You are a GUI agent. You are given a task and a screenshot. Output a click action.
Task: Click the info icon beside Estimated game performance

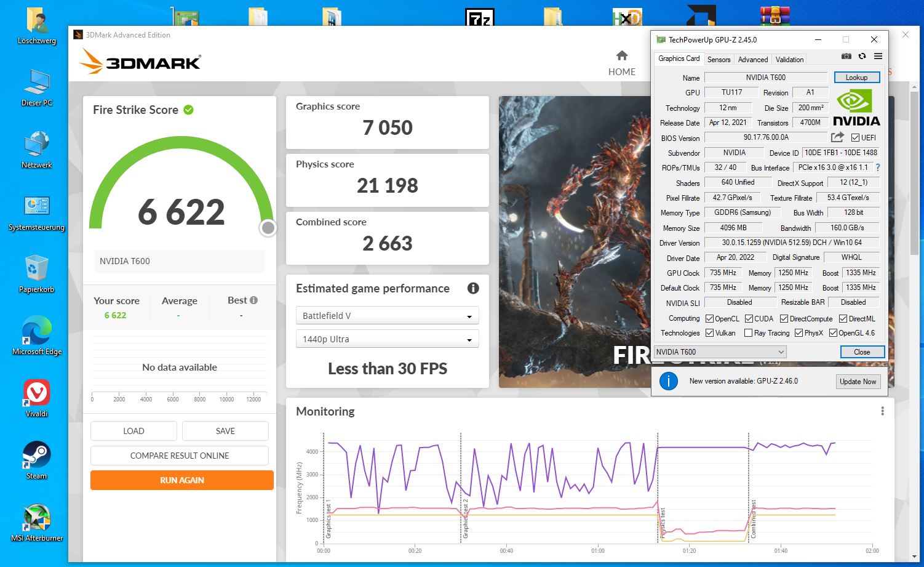point(473,288)
